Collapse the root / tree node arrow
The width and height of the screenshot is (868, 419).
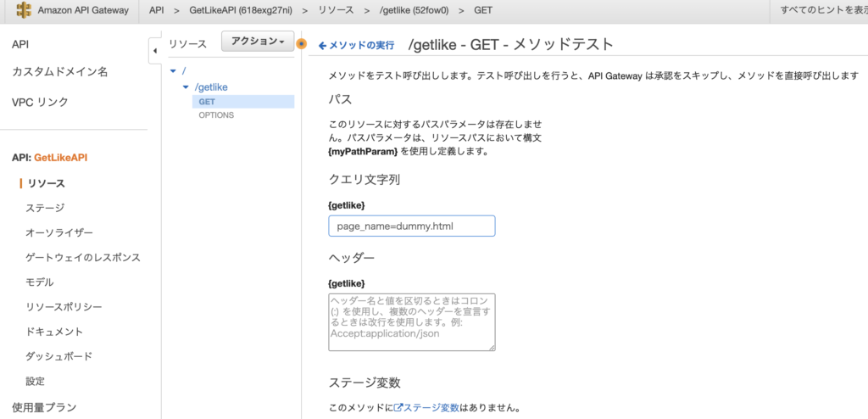[173, 71]
